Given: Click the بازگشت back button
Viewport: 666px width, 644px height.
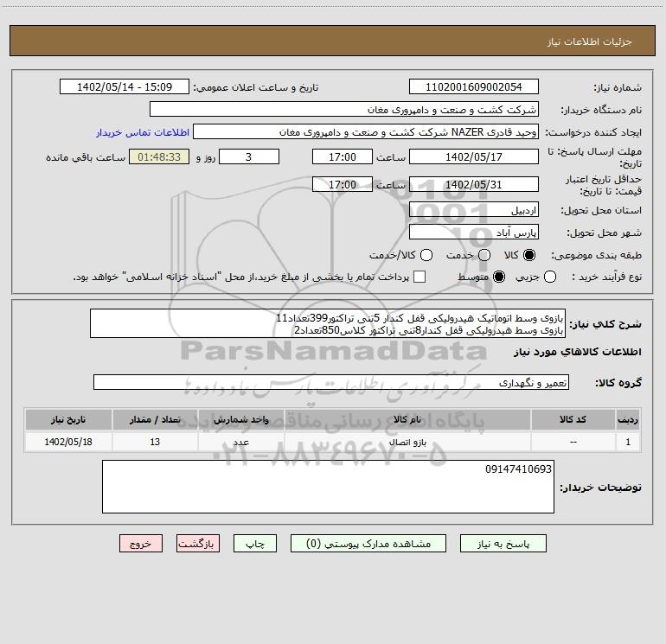Looking at the screenshot, I should click(198, 544).
